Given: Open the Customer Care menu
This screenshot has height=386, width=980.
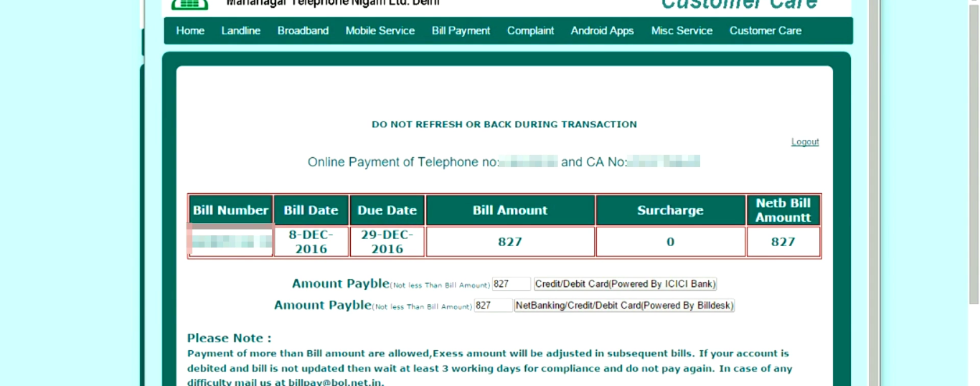Looking at the screenshot, I should click(x=765, y=31).
